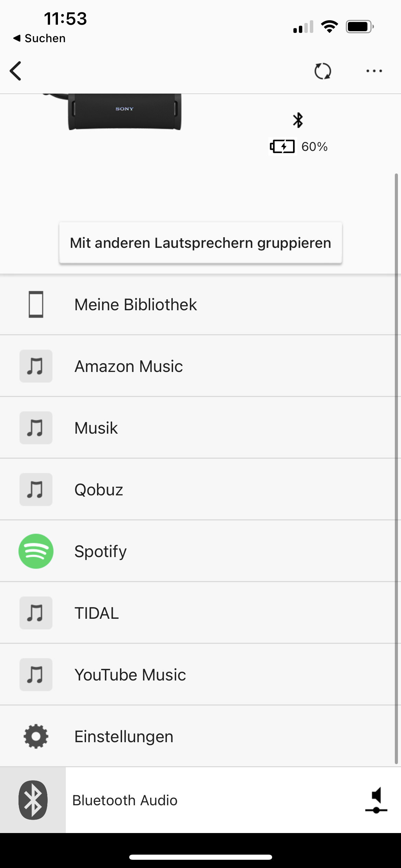
Task: Tap the speaker battery charging icon
Action: click(282, 147)
